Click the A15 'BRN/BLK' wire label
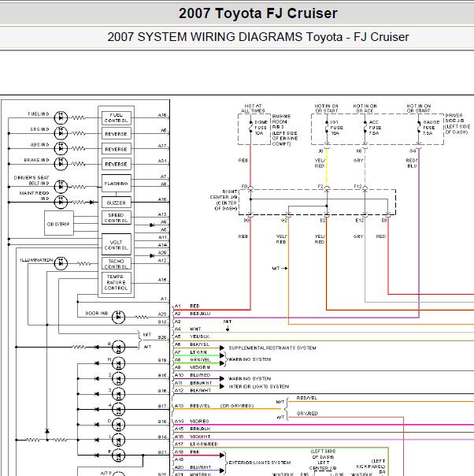The image size is (474, 476). click(x=200, y=429)
